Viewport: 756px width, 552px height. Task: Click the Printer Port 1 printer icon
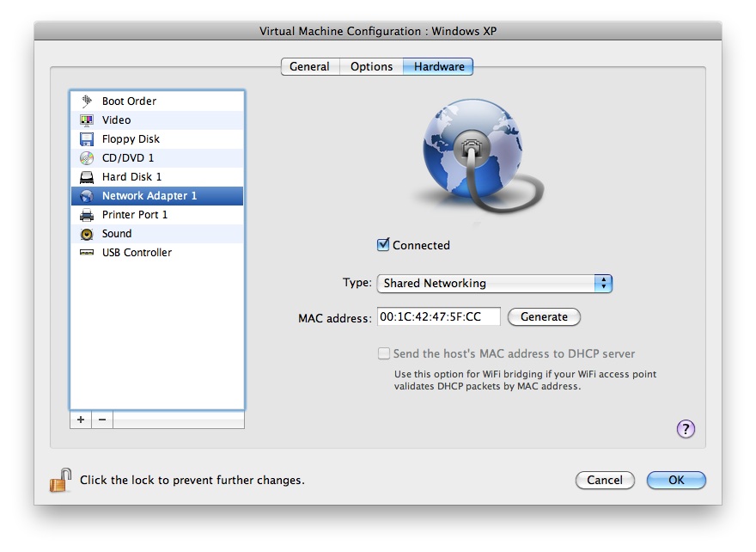(x=87, y=215)
